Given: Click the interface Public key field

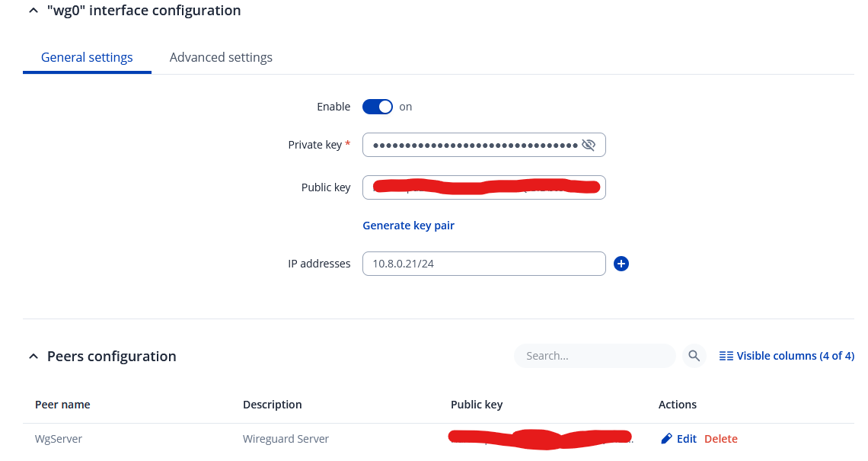Looking at the screenshot, I should click(483, 187).
